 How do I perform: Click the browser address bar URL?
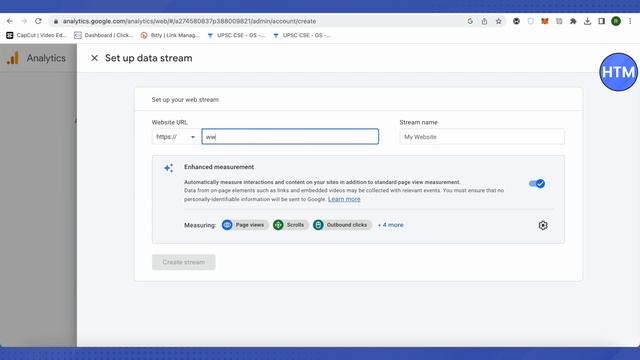click(189, 21)
